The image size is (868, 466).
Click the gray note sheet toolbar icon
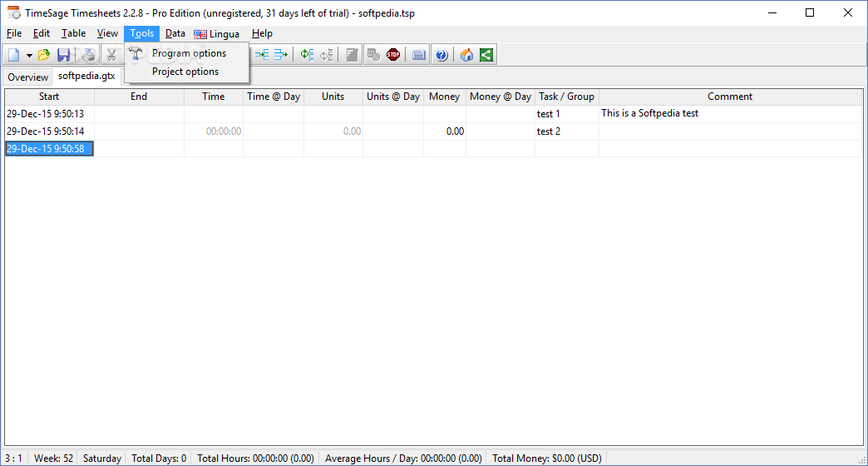pyautogui.click(x=352, y=55)
